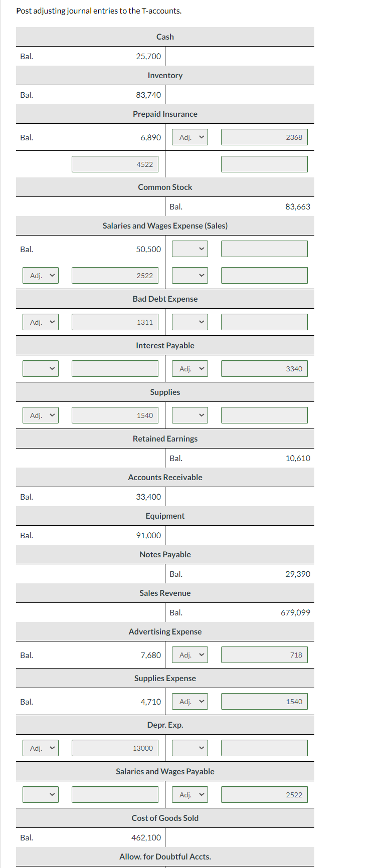Click empty Prepaid Insurance credit total field

point(264,164)
